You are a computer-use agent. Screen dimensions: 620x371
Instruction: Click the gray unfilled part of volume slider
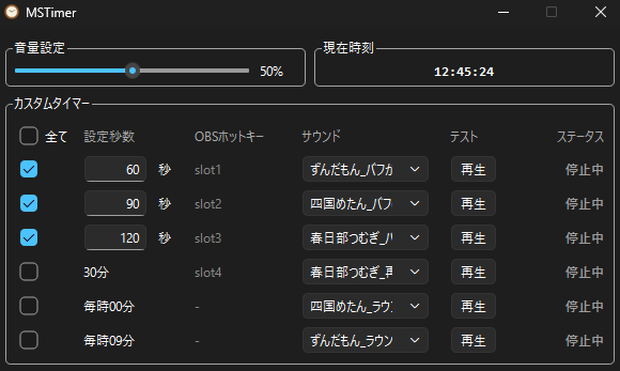point(194,71)
